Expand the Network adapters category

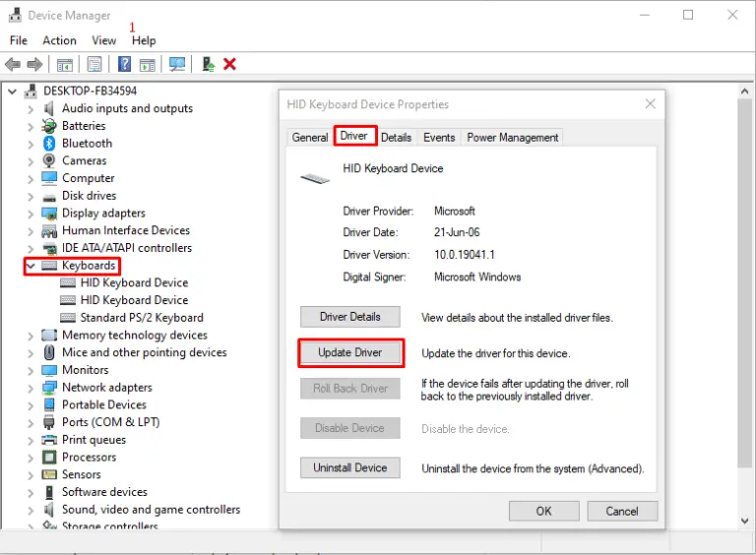click(x=31, y=389)
